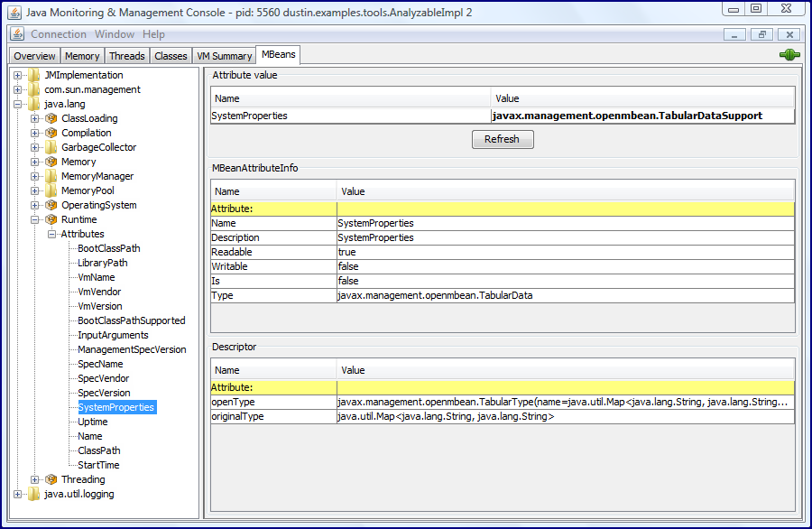Expand the MemoryPool node
The image size is (812, 529).
click(34, 190)
